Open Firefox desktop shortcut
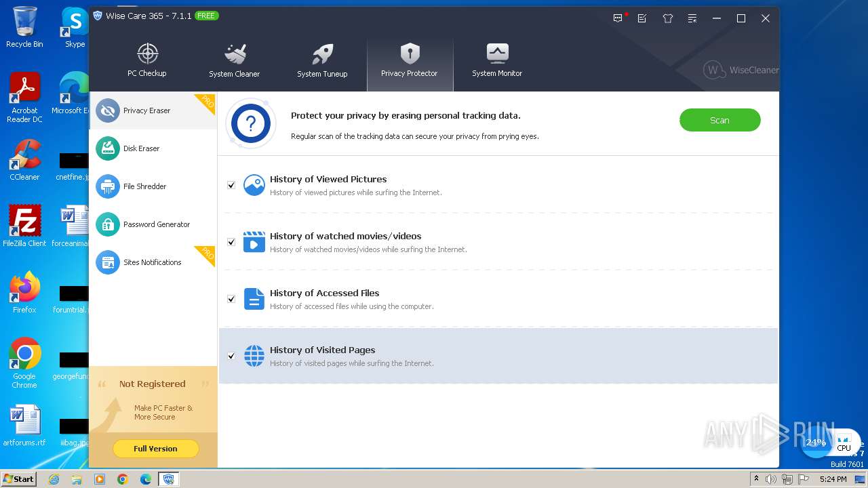 24,293
